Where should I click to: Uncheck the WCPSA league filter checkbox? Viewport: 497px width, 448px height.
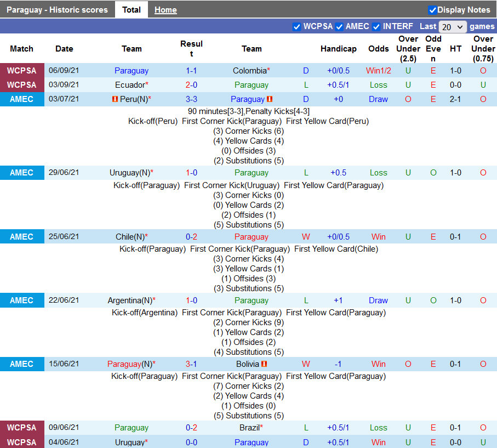(297, 26)
